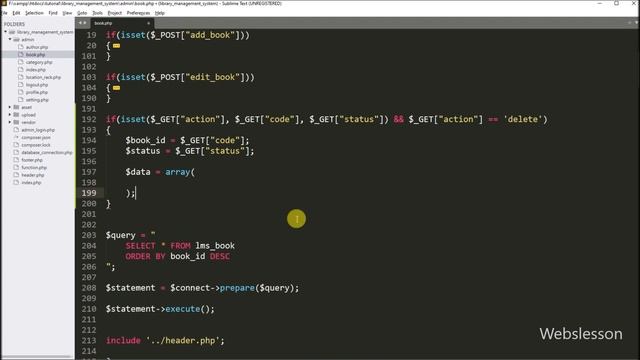This screenshot has height=360, width=640.
Task: Click the $query variable on line 203
Action: click(x=120, y=235)
